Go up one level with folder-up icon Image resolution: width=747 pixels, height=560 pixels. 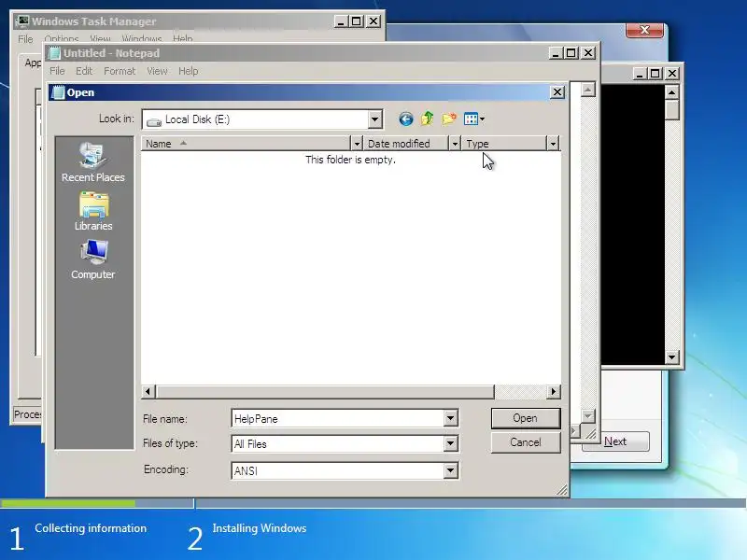click(x=428, y=119)
